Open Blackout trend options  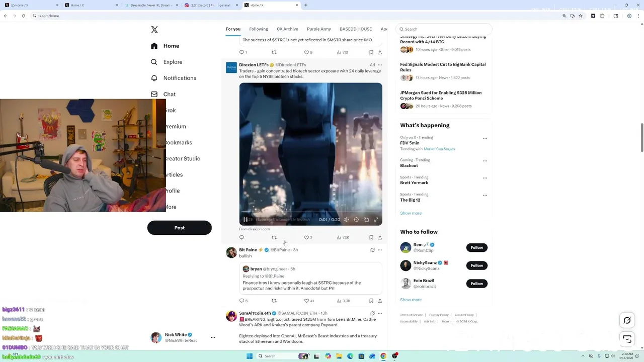point(485,161)
